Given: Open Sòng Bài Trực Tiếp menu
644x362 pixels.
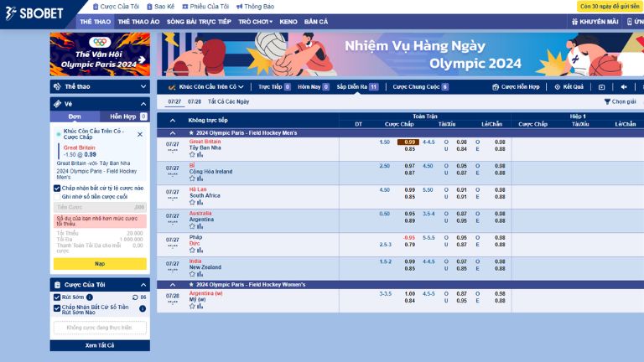Looking at the screenshot, I should tap(199, 22).
